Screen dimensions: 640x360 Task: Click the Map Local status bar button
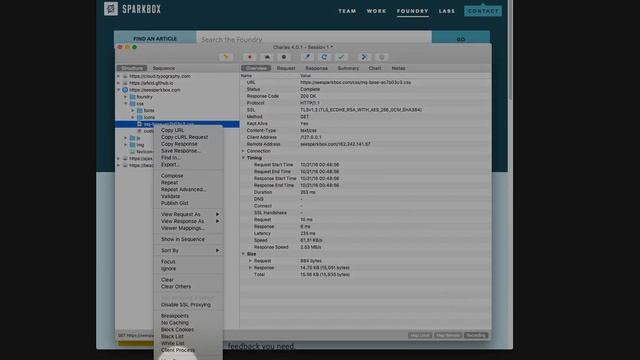(x=420, y=335)
